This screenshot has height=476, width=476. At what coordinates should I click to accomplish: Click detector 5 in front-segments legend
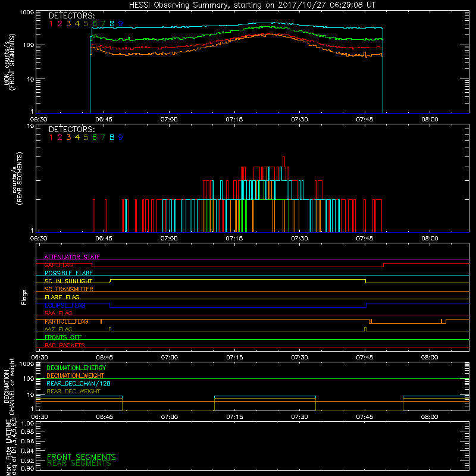pyautogui.click(x=86, y=24)
